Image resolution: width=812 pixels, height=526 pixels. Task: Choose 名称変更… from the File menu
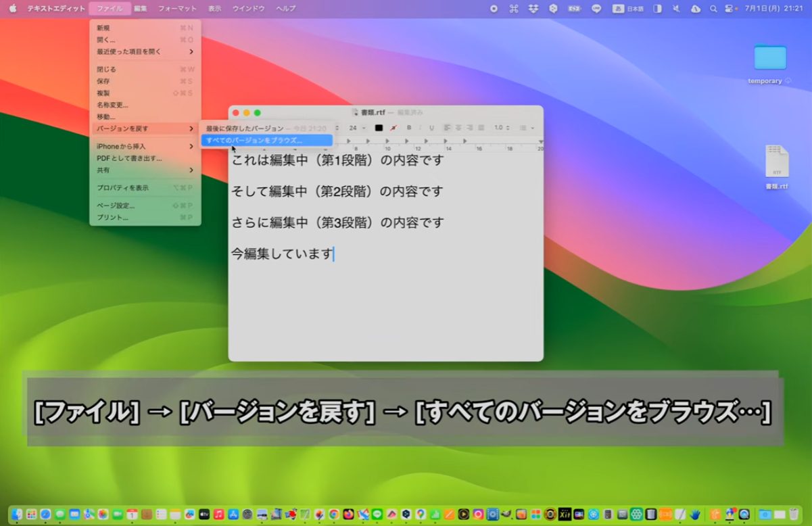145,105
